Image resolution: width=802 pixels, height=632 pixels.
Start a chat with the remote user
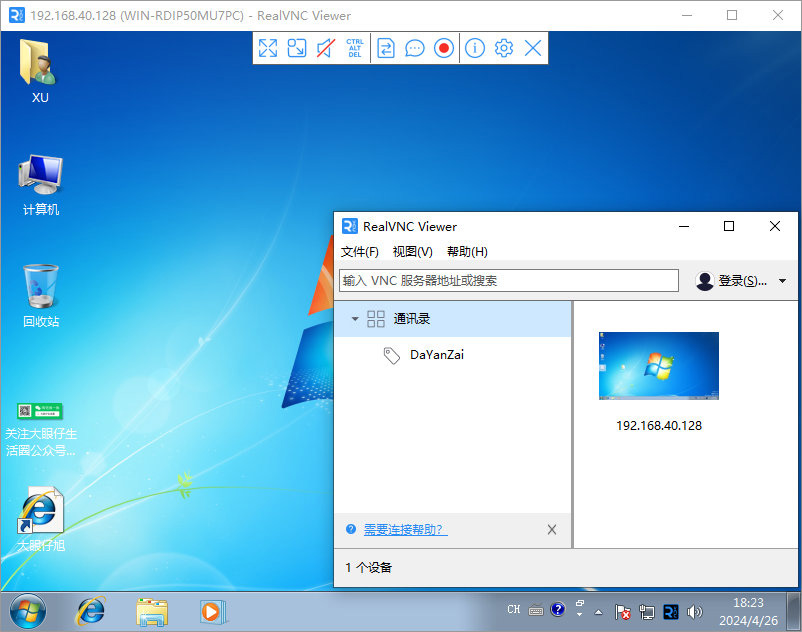click(x=415, y=48)
